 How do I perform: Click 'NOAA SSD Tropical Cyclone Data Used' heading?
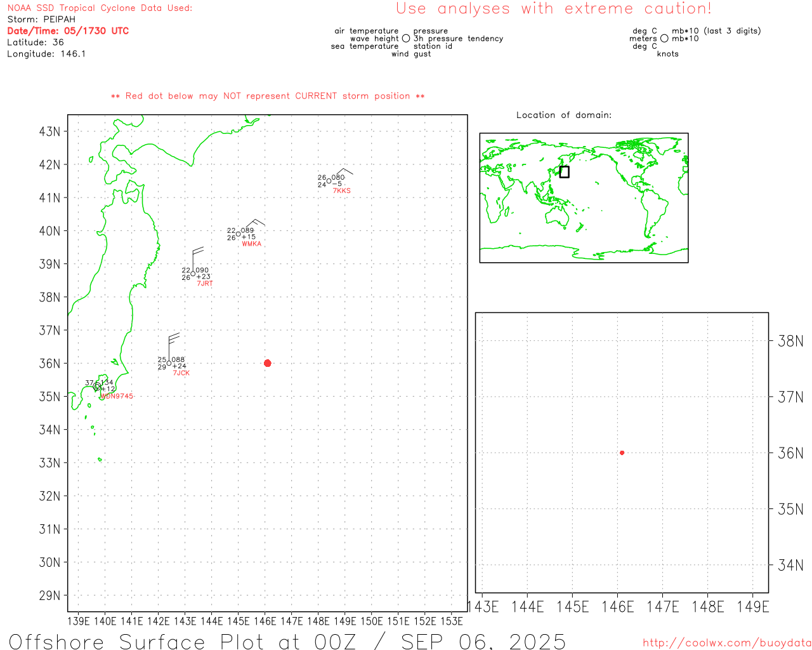click(100, 8)
